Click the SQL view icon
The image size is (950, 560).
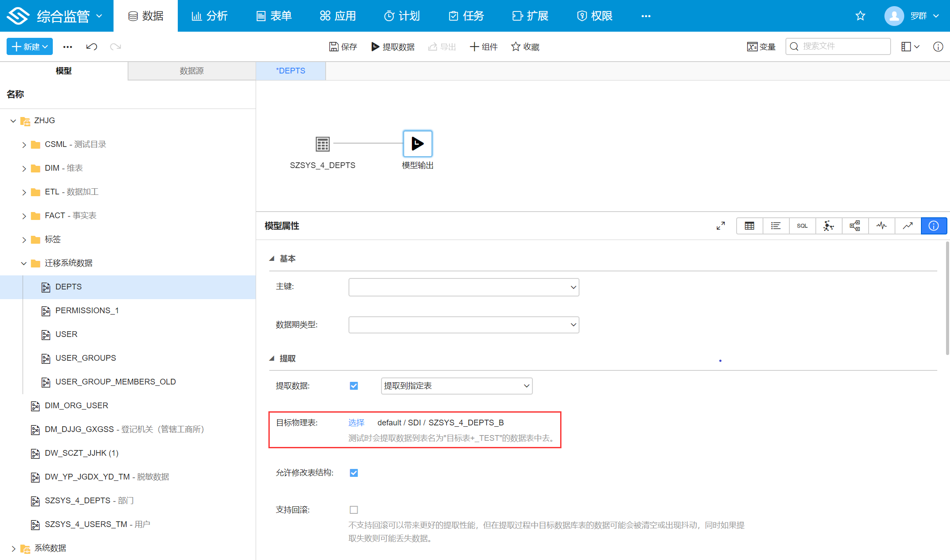pyautogui.click(x=802, y=226)
